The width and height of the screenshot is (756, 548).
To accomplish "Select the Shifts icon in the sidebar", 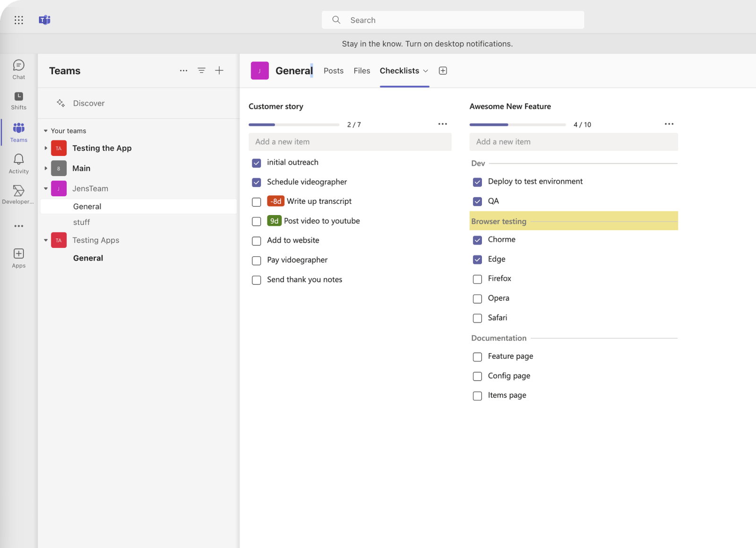I will [x=18, y=100].
